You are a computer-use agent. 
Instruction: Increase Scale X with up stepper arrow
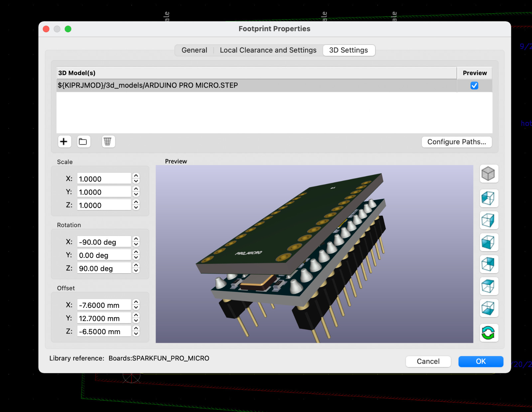(136, 176)
